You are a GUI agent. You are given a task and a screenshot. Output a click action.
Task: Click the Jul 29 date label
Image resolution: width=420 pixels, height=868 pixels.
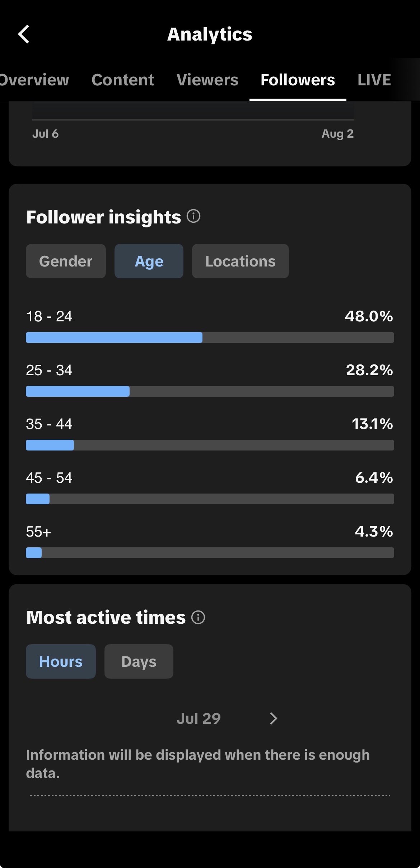(199, 718)
